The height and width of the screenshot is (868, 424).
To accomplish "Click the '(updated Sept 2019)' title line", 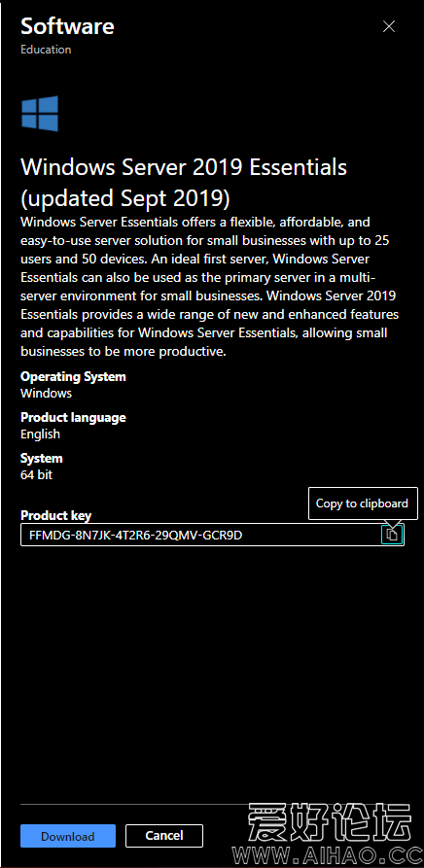I will click(125, 197).
